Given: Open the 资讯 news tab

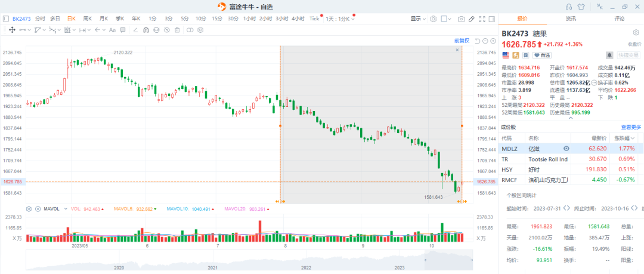Looking at the screenshot, I should pyautogui.click(x=571, y=19).
